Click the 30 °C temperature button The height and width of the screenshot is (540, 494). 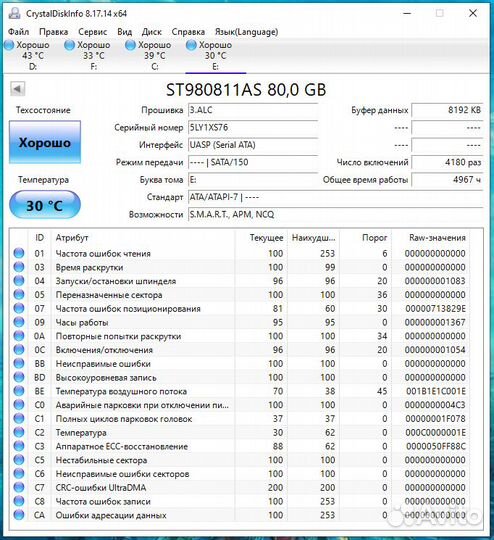(45, 205)
